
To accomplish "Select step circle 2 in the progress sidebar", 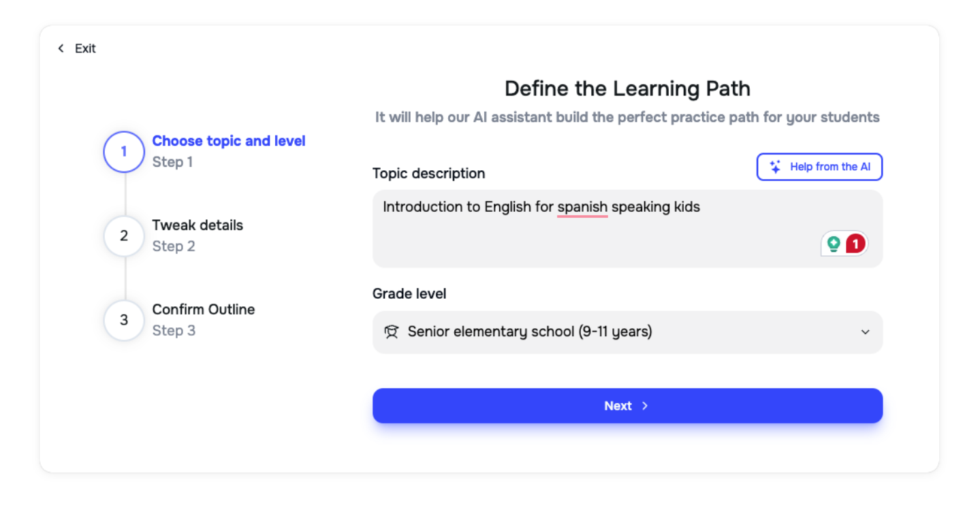I will click(123, 236).
